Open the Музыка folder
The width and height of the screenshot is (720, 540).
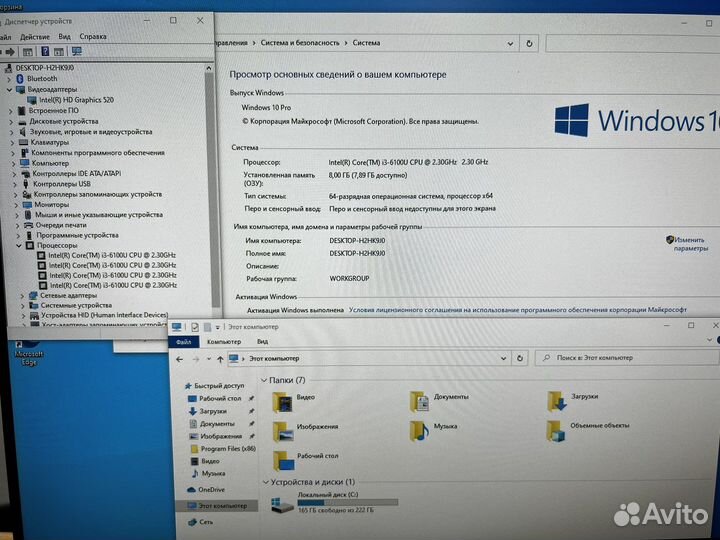[433, 431]
